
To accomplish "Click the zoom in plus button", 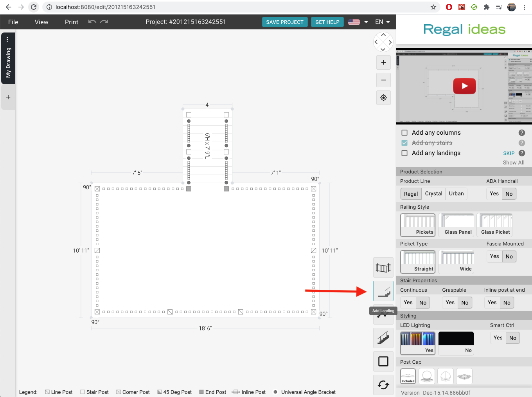I will 383,62.
